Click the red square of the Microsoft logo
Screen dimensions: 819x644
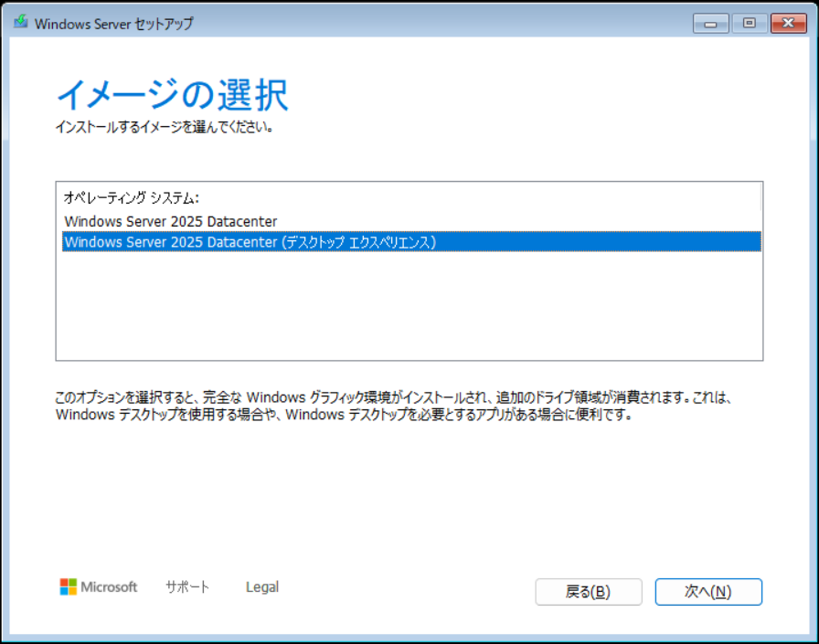click(x=63, y=583)
